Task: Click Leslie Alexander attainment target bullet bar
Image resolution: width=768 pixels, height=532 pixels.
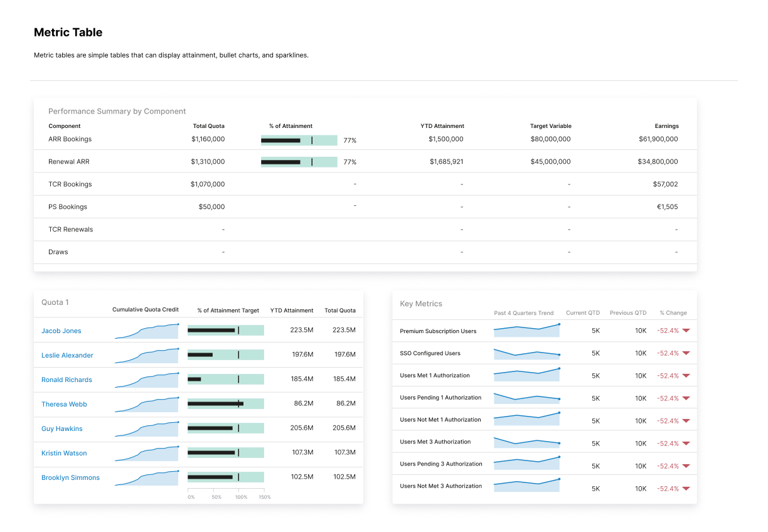Action: 226,354
